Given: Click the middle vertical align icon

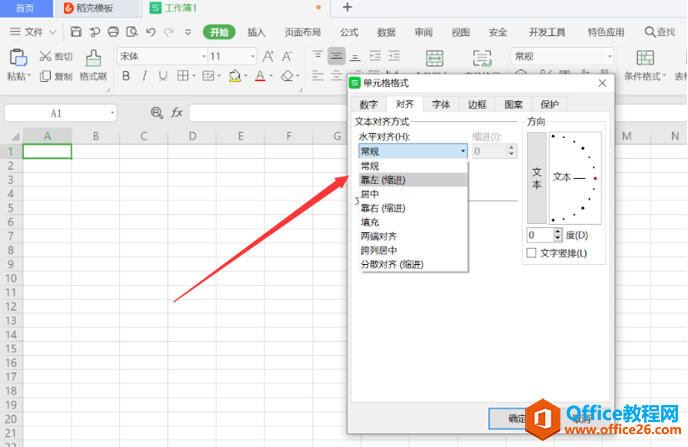Looking at the screenshot, I should click(x=337, y=56).
